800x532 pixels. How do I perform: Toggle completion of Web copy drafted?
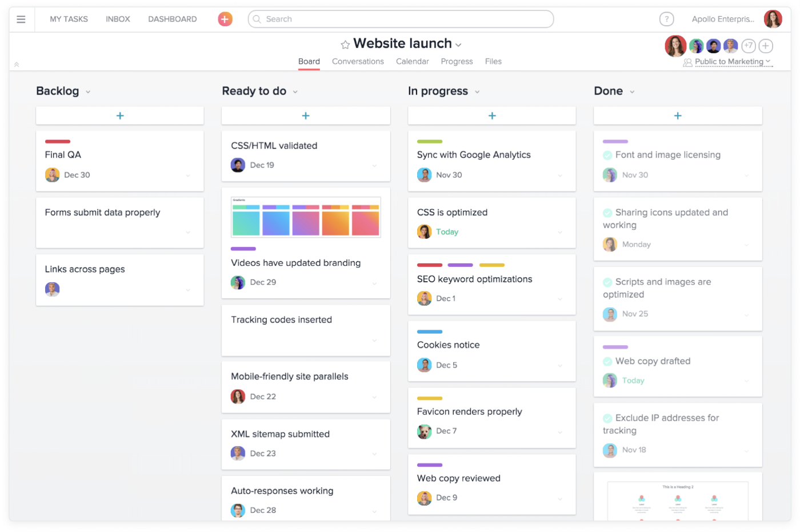[607, 362]
